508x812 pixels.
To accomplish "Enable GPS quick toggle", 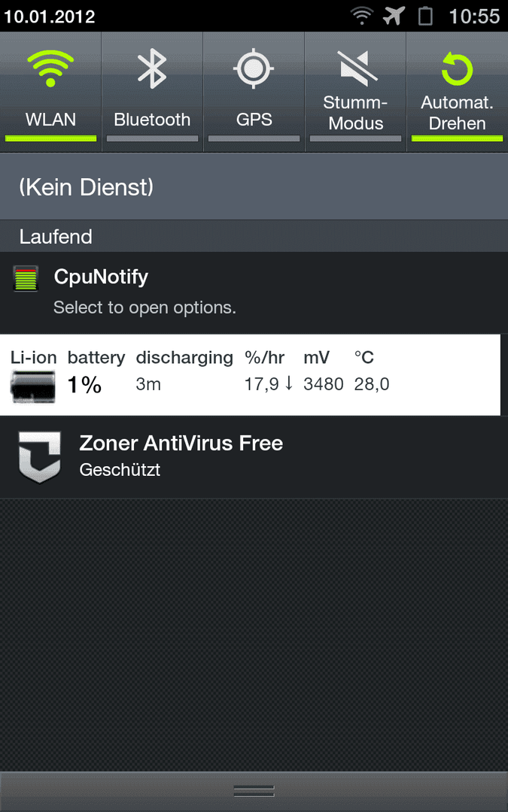I will [254, 92].
